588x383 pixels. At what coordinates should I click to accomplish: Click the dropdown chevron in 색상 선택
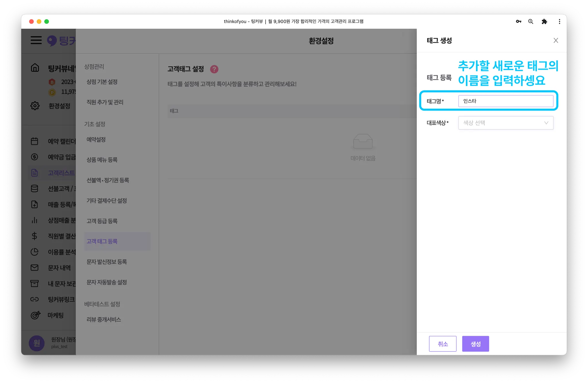(x=546, y=123)
